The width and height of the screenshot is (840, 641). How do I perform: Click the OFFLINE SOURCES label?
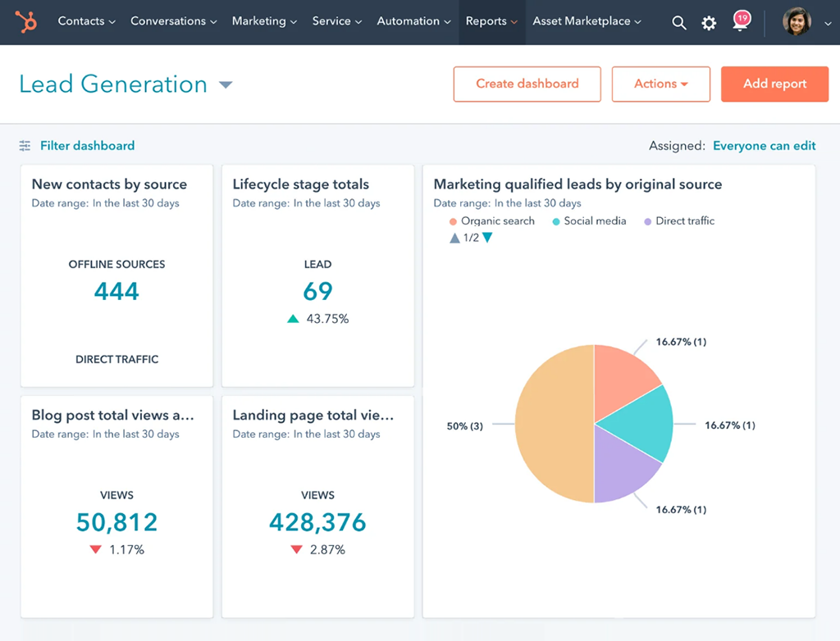click(x=116, y=265)
